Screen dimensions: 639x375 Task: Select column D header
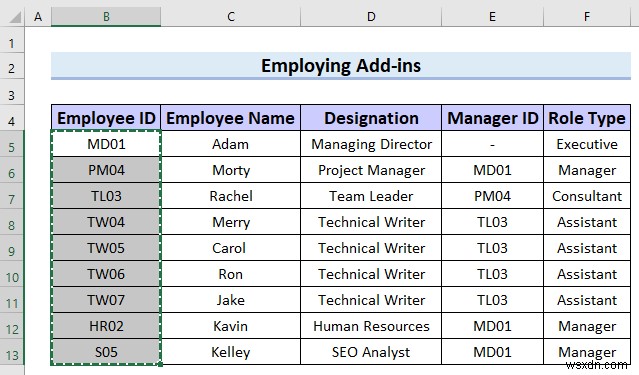371,17
